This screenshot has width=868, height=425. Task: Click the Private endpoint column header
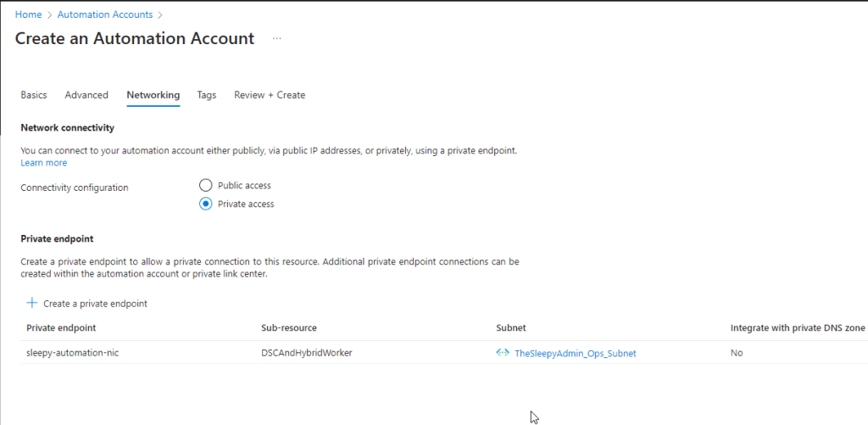[61, 327]
